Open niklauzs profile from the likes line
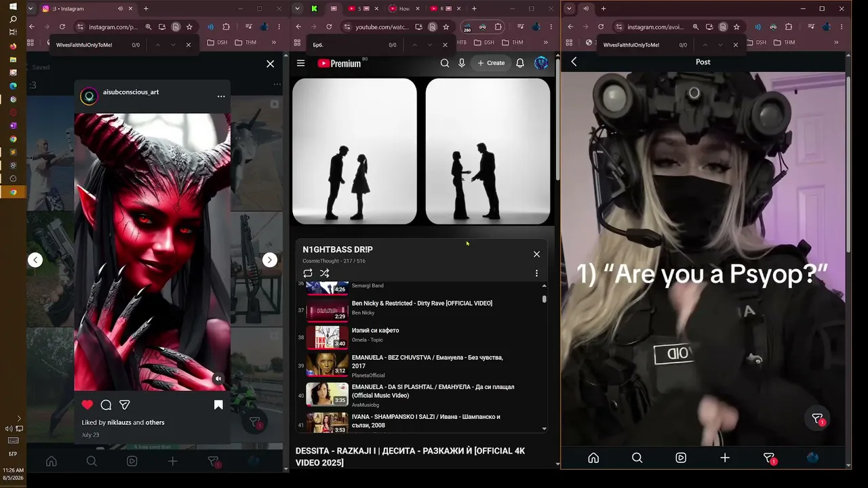 pyautogui.click(x=119, y=422)
